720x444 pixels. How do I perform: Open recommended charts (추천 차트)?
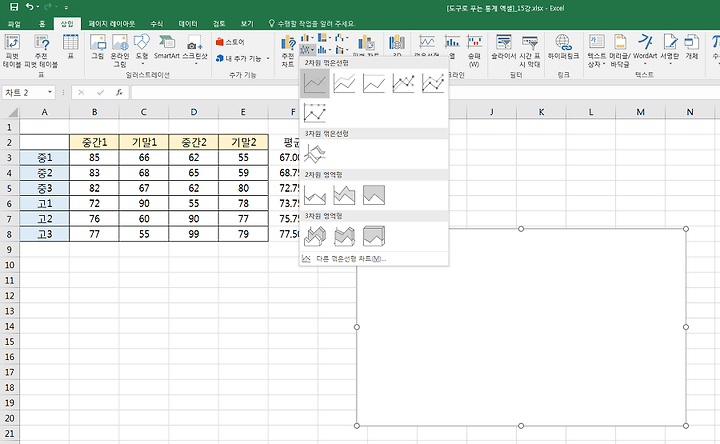coord(288,51)
